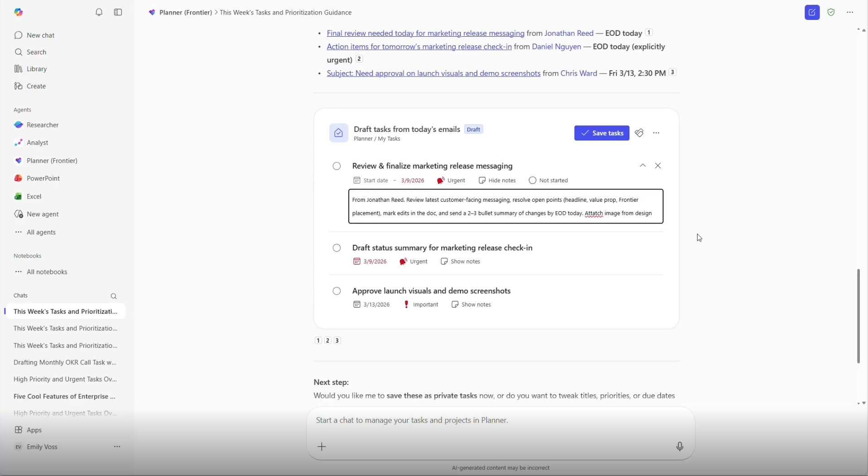Change due date of Draft status summary task
Viewport: 868px width, 476px height.
point(370,262)
